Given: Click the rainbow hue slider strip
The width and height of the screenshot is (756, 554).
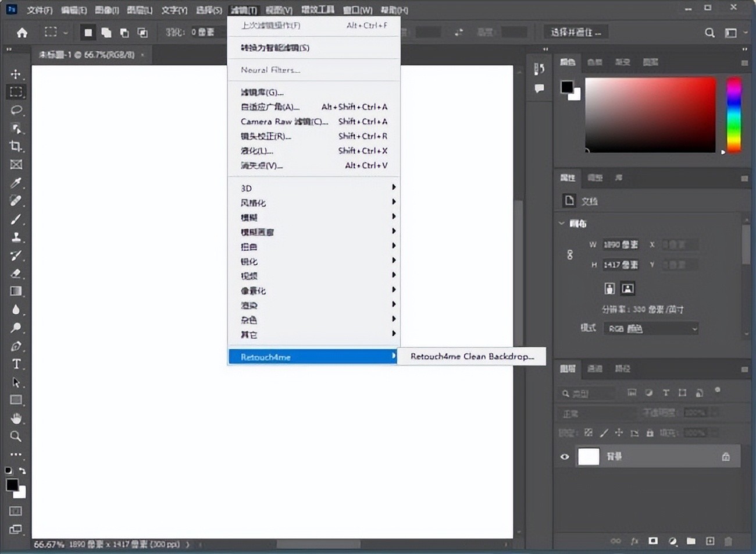Looking at the screenshot, I should click(x=734, y=115).
